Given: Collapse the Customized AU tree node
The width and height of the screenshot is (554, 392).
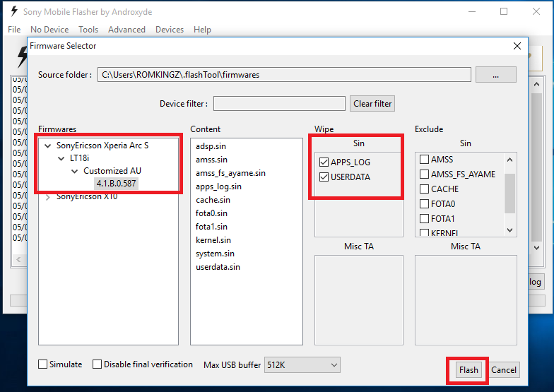Looking at the screenshot, I should click(75, 171).
